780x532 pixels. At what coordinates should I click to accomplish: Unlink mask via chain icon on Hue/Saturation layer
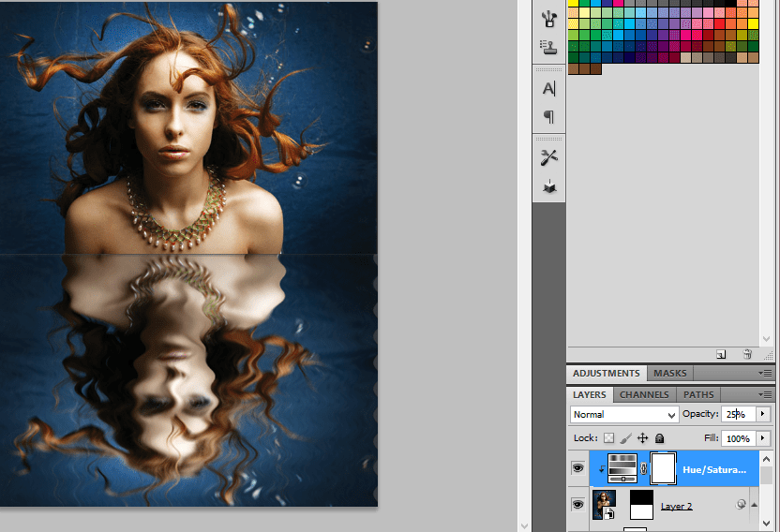coord(644,468)
